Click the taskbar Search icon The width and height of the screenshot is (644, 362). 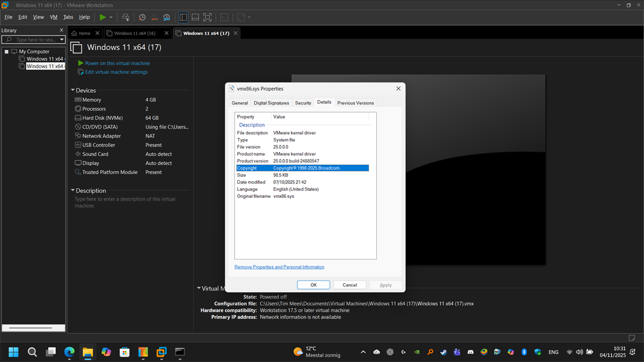click(32, 352)
